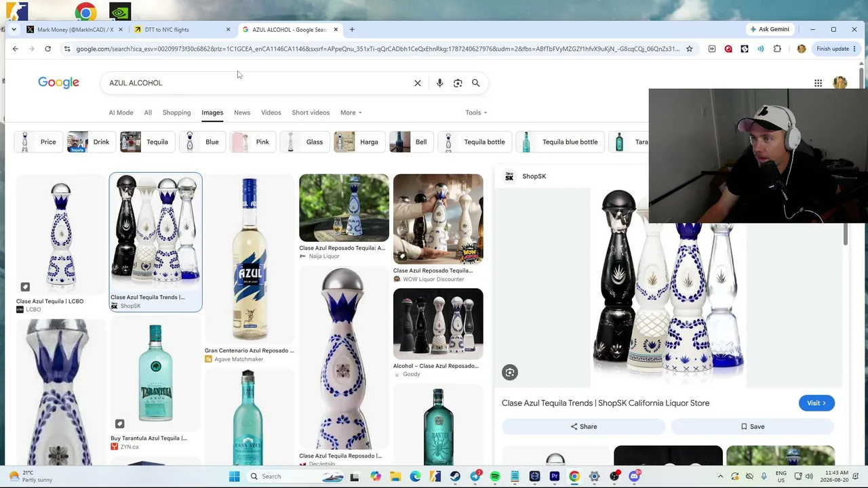This screenshot has height=488, width=868.
Task: Open the Google apps grid
Action: [818, 83]
